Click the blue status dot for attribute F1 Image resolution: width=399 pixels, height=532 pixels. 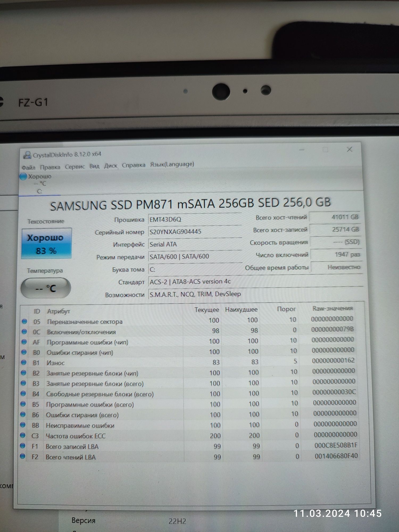click(x=23, y=446)
